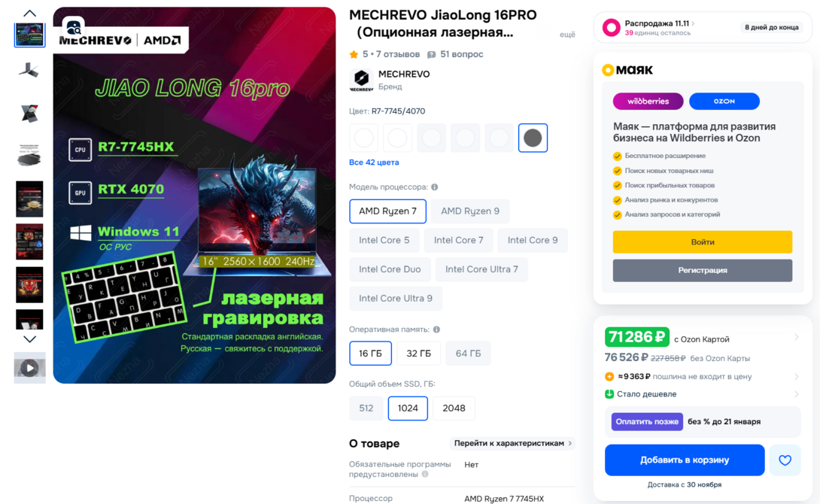
Task: Choose the 2048 SSD size option
Action: (x=454, y=408)
